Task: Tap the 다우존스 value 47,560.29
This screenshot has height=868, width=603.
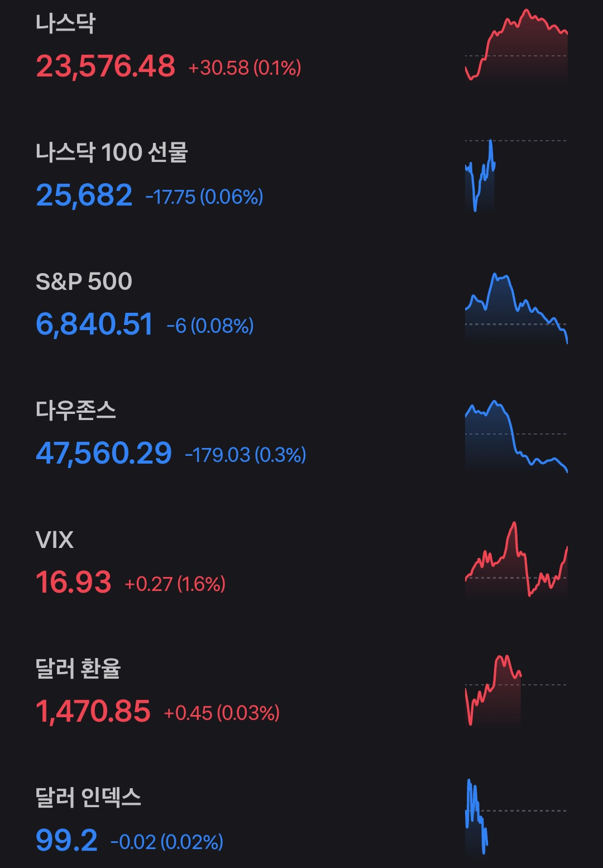Action: tap(104, 453)
